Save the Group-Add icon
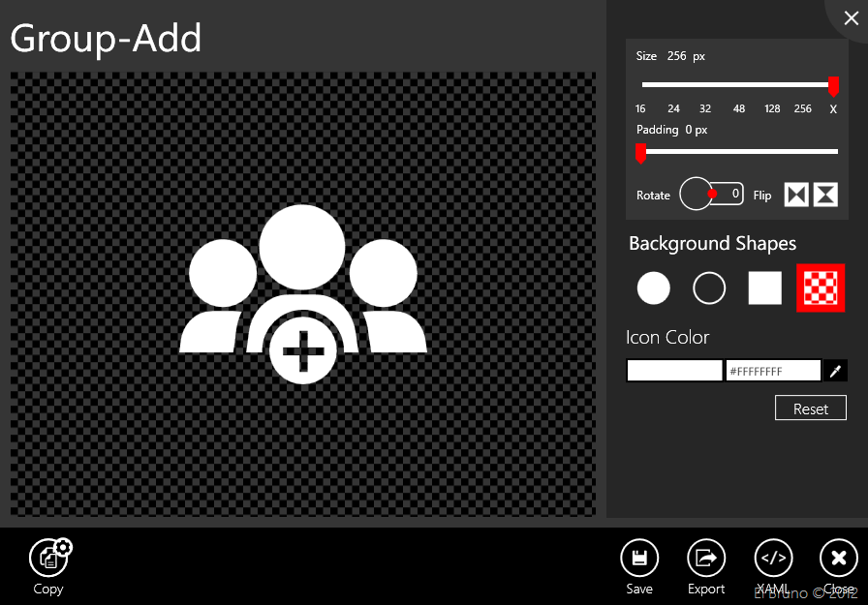 pyautogui.click(x=639, y=558)
